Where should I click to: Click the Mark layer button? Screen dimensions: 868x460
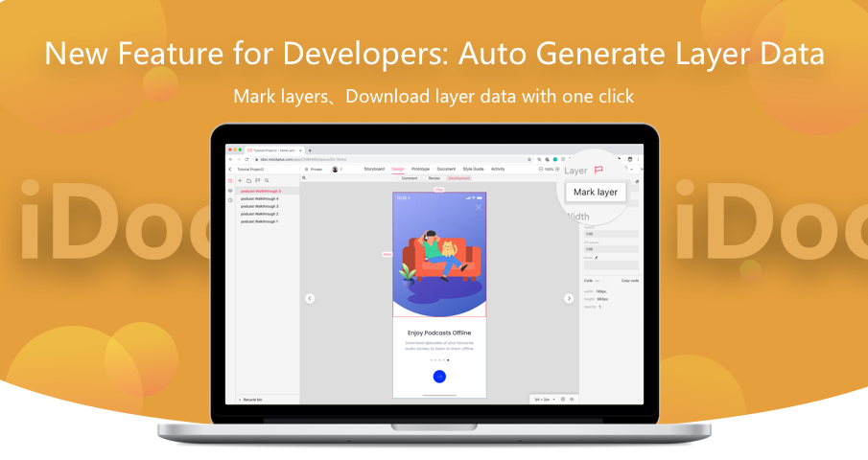click(596, 193)
